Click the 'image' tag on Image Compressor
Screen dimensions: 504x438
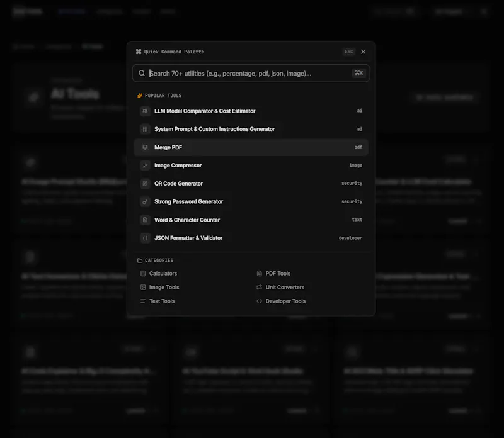tap(355, 166)
